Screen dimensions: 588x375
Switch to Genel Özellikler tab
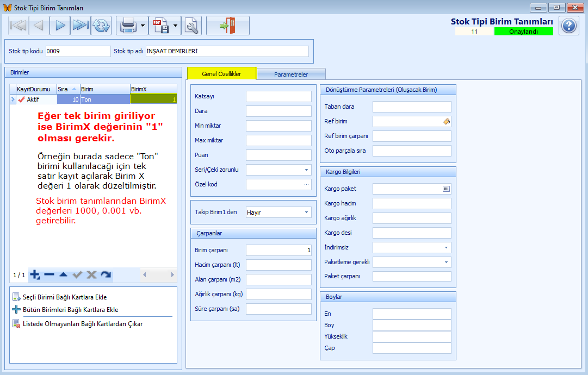221,74
